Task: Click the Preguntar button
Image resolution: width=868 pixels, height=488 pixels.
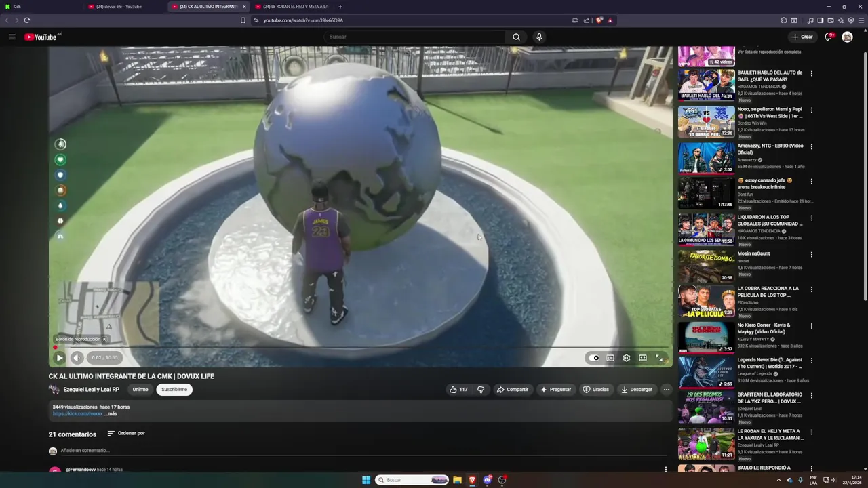Action: (556, 390)
